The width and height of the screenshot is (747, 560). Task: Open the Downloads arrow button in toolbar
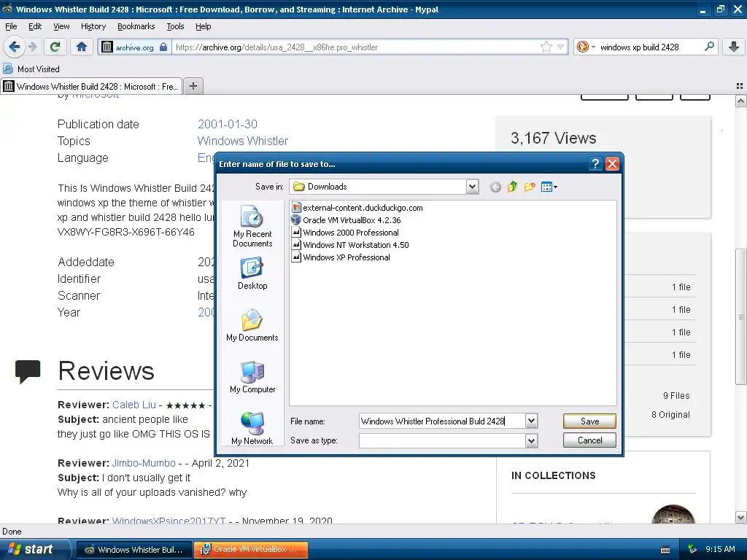(734, 47)
